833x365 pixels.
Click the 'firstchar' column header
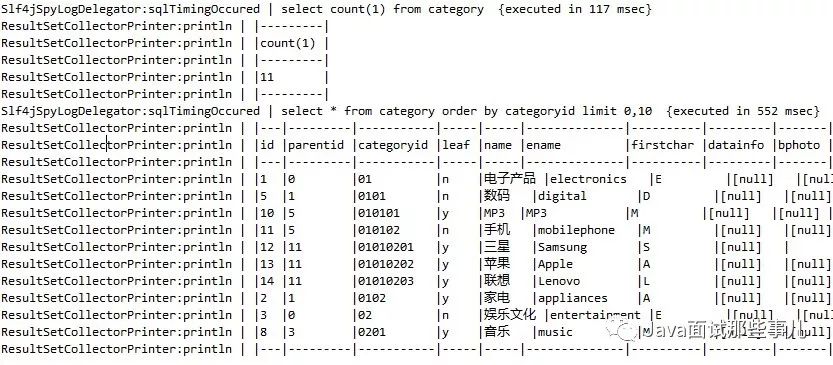point(662,145)
